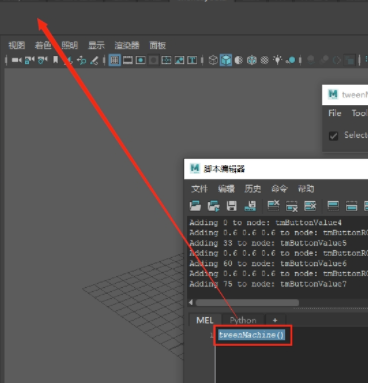Click the 脚本编辑器 window title bar
This screenshot has height=383, width=368.
(x=276, y=169)
